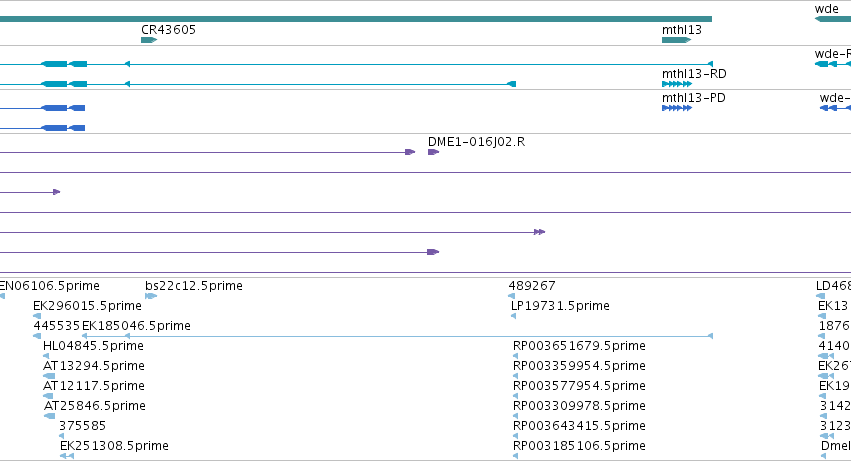
Task: Select the DME1-016J02.R purple feature glyph
Action: tap(433, 152)
